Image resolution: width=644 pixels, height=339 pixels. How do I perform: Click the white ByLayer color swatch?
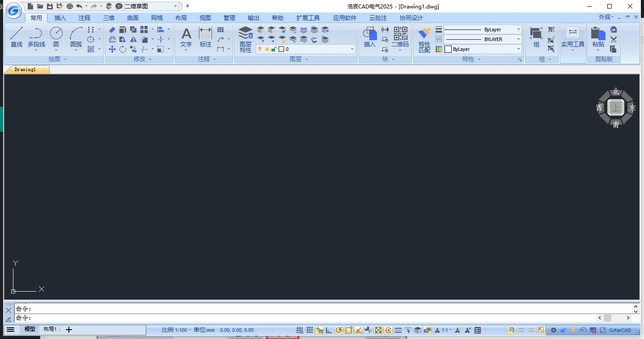click(x=448, y=49)
